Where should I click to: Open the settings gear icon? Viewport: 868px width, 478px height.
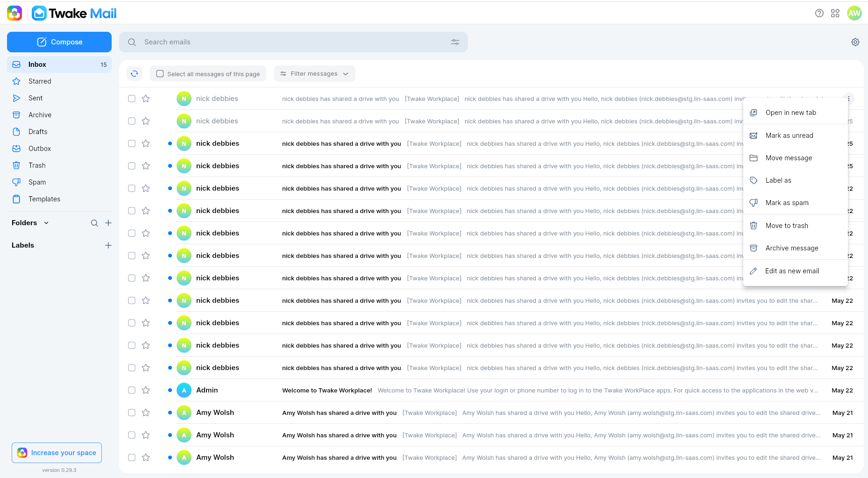coord(855,42)
